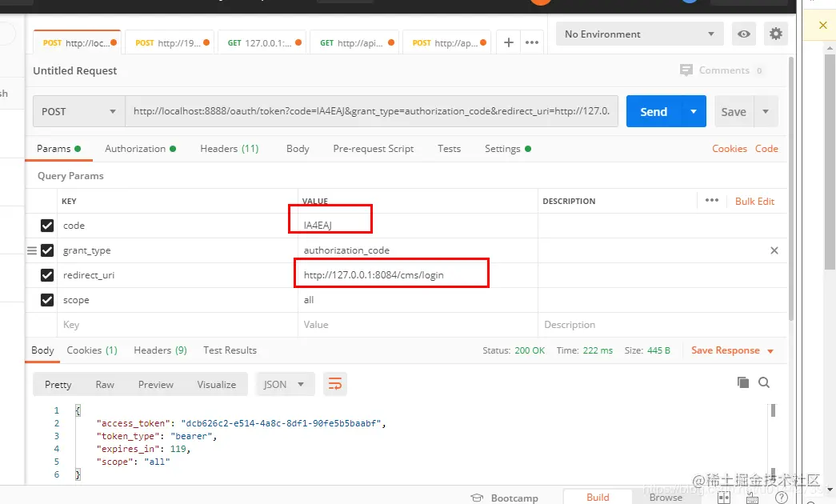The image size is (836, 504).
Task: Open Bootcamp graduation cap icon
Action: point(477,498)
